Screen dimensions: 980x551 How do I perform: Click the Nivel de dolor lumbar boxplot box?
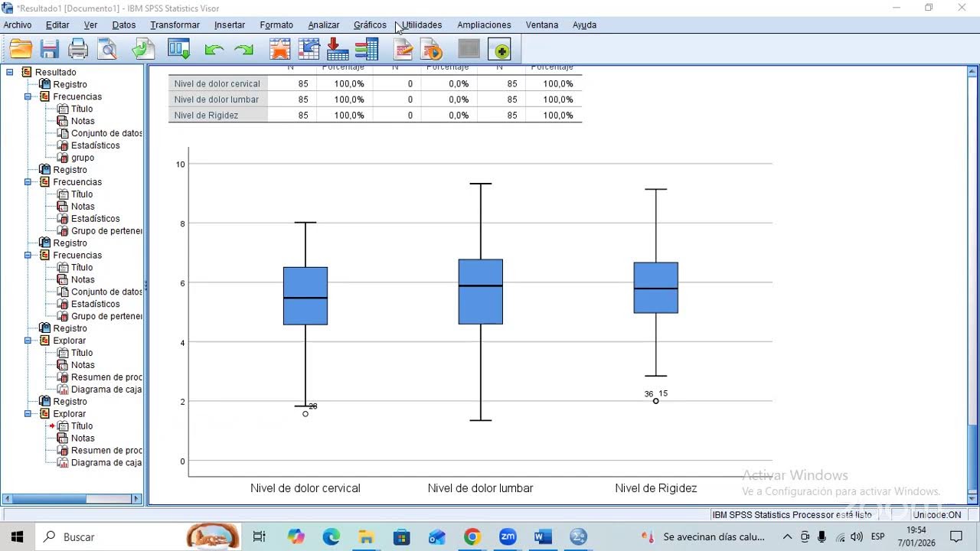click(x=481, y=292)
